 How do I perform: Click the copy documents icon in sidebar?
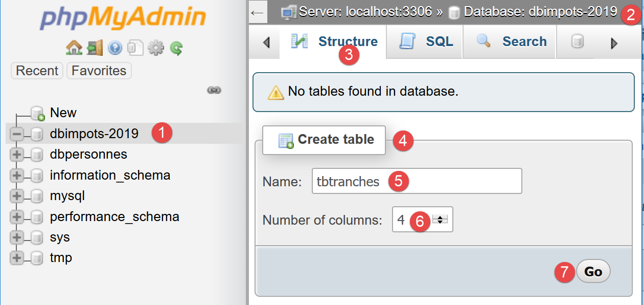135,48
